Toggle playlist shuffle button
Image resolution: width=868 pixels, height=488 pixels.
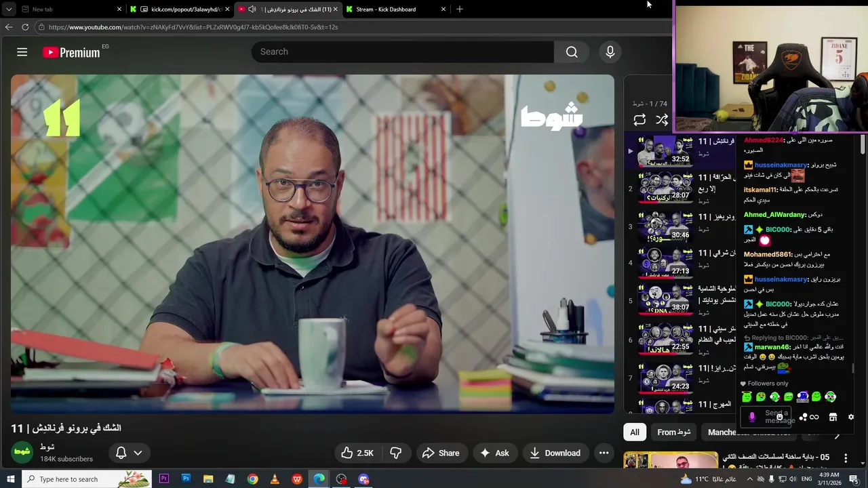click(662, 120)
